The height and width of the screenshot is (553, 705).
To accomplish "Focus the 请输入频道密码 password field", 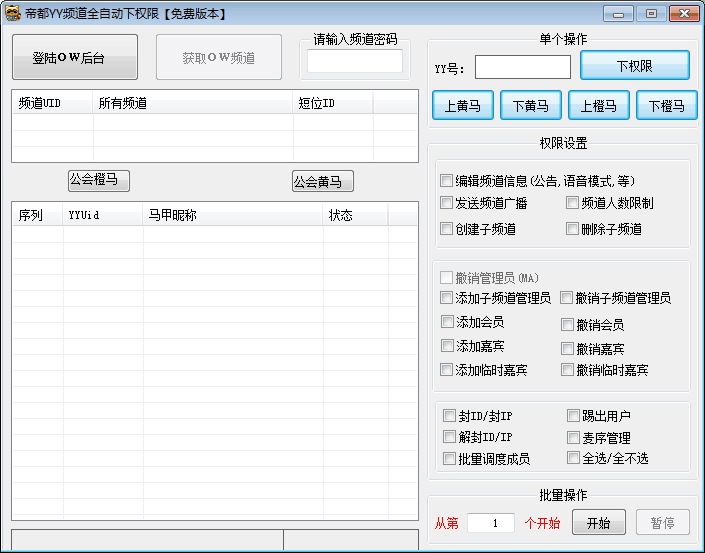I will point(355,61).
